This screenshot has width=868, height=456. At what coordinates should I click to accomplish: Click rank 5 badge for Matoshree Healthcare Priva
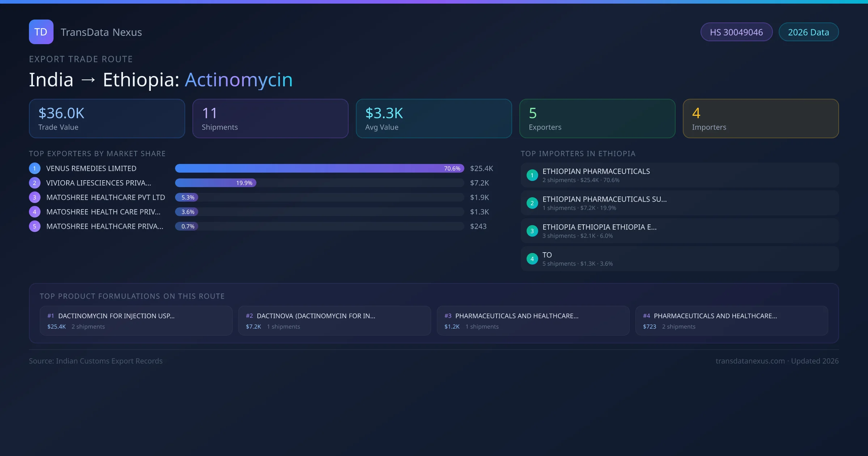(x=35, y=226)
